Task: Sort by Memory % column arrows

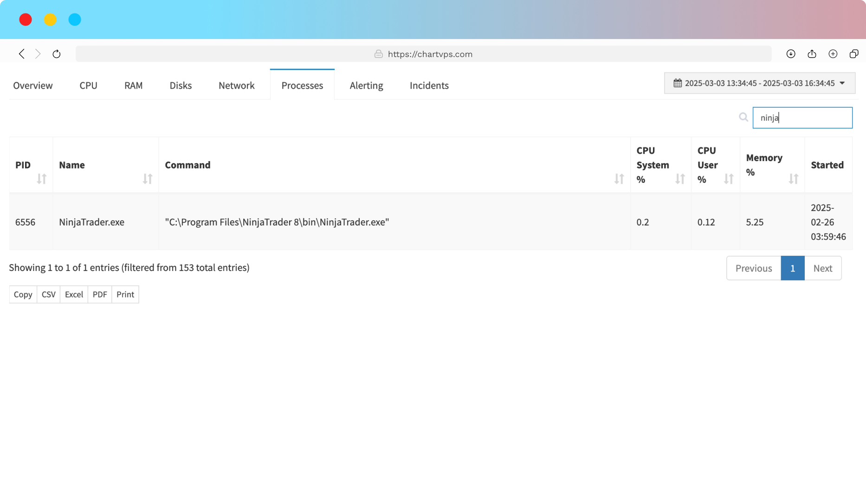Action: pyautogui.click(x=793, y=179)
